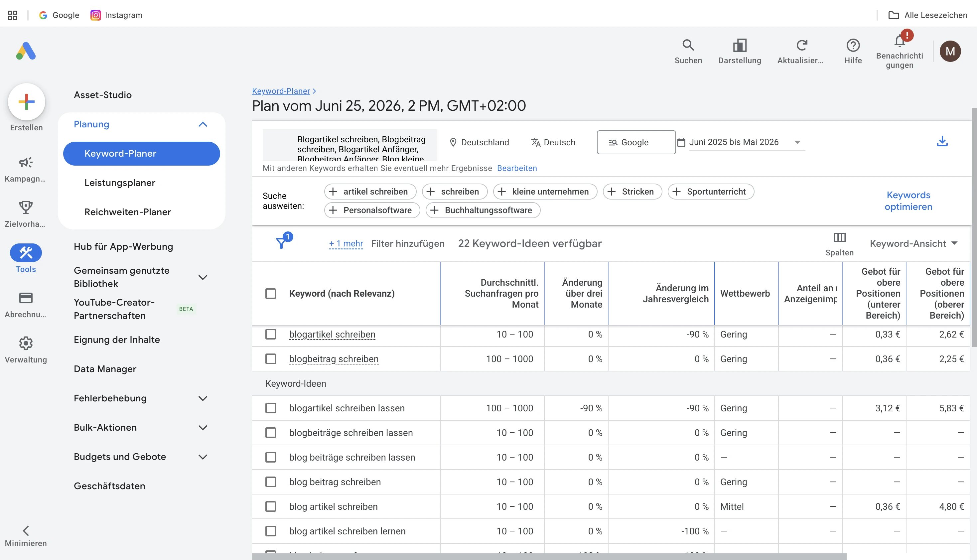The width and height of the screenshot is (977, 560).
Task: Sort by Durchschnittl. Suchanfragen pro Monat header
Action: tap(501, 293)
